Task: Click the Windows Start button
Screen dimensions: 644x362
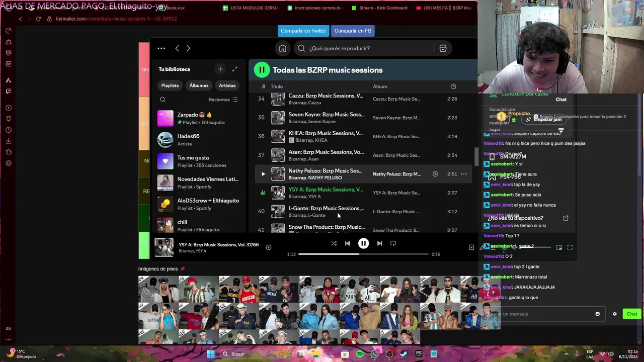Action: tap(211, 354)
